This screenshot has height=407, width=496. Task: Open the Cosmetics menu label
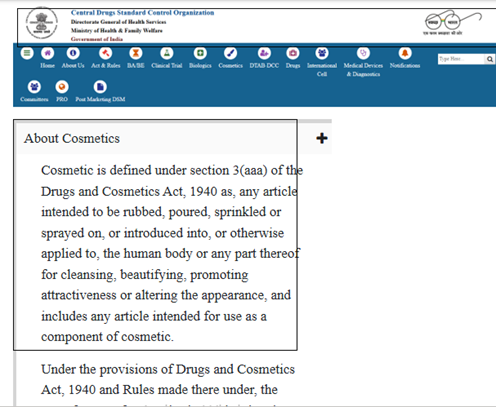[x=231, y=65]
